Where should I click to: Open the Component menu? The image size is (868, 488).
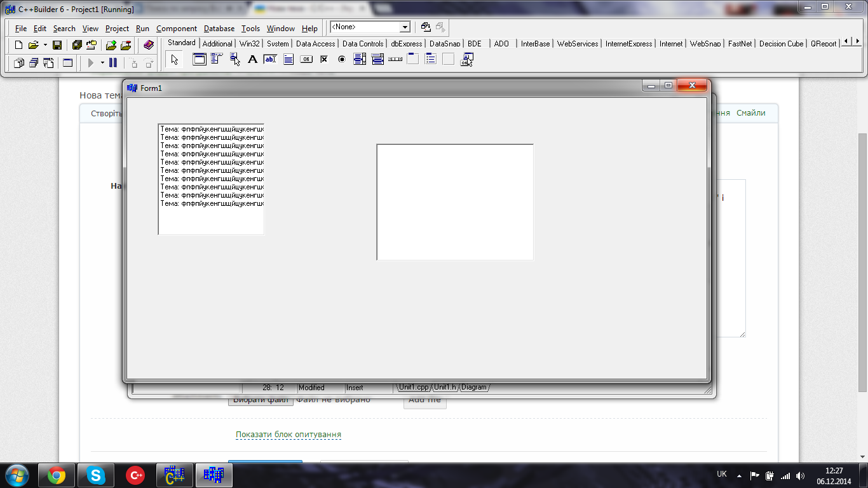[x=176, y=29]
